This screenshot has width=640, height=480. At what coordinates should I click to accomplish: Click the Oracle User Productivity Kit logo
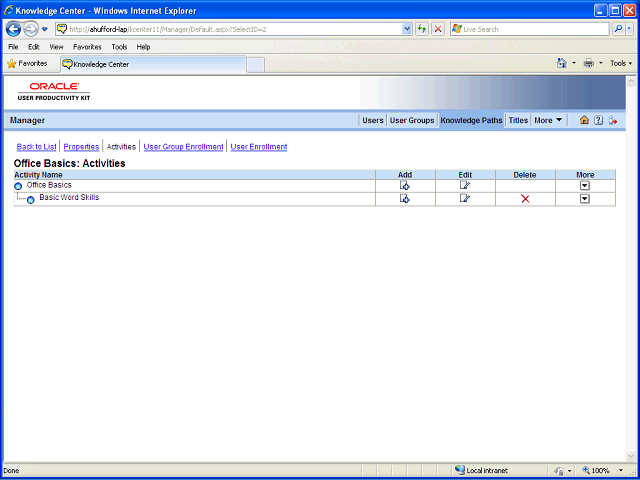point(54,91)
